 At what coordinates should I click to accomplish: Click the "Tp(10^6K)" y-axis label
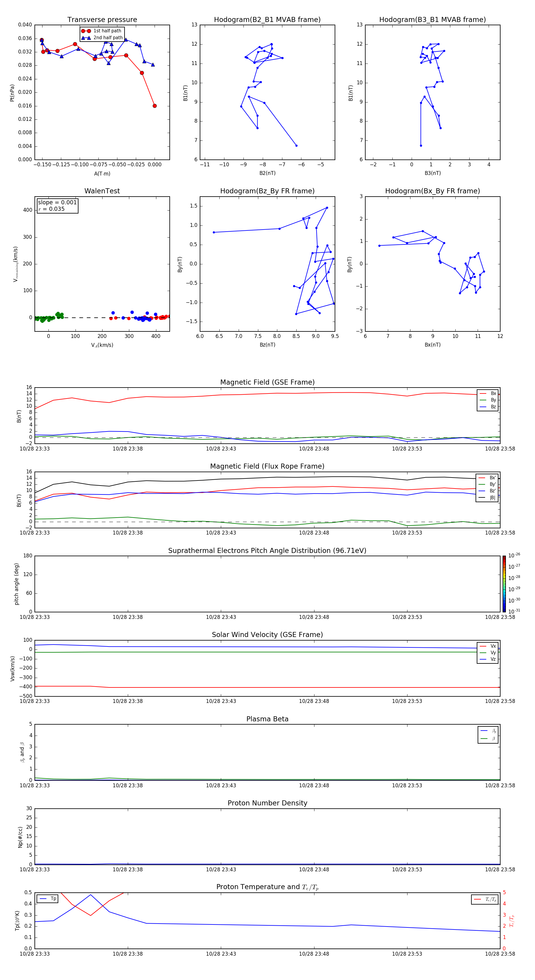pos(17,921)
